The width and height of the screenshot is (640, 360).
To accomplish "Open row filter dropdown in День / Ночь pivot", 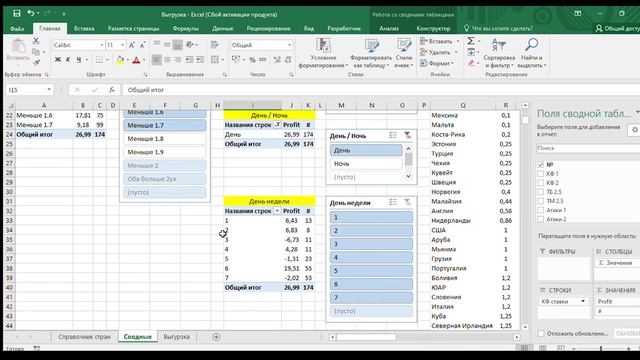I will coord(277,125).
